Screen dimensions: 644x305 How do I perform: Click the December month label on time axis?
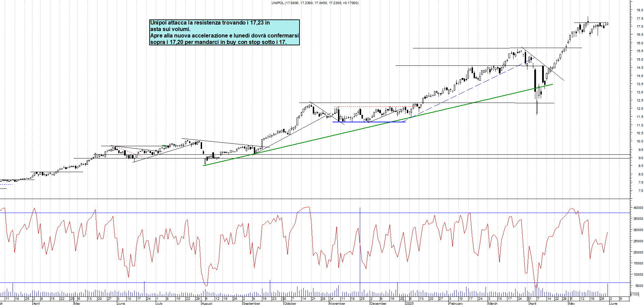(x=379, y=303)
